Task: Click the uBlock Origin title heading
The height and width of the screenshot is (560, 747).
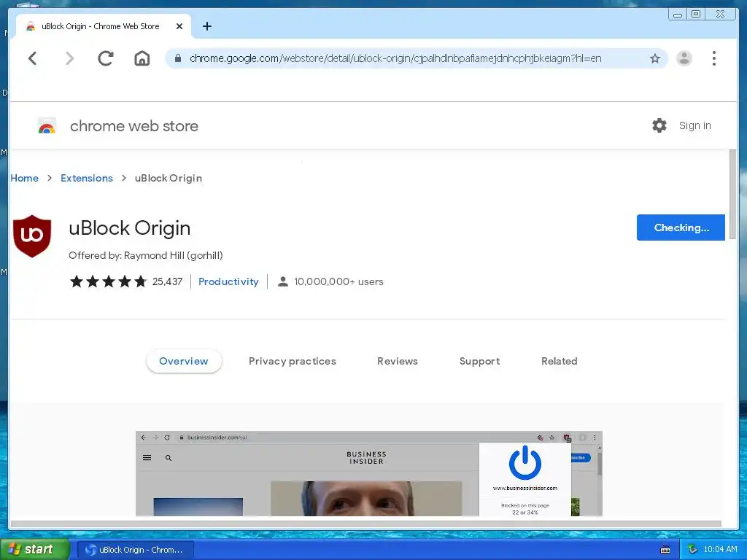Action: click(x=130, y=228)
